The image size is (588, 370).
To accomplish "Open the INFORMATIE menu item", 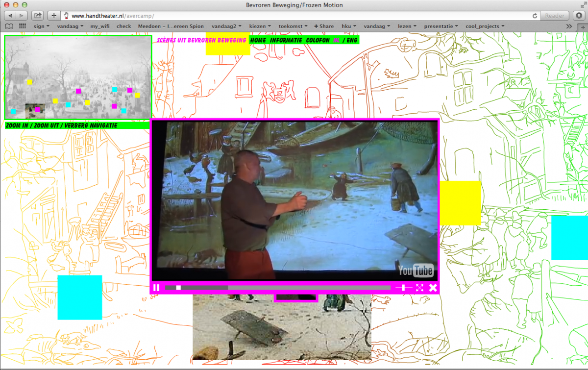I will pyautogui.click(x=286, y=40).
